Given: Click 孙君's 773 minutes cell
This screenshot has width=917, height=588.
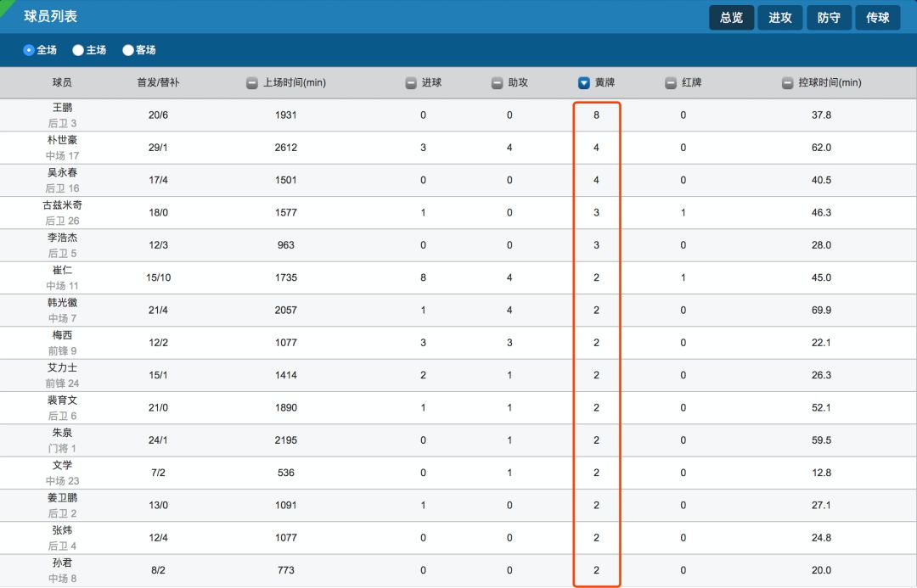Looking at the screenshot, I should point(285,570).
